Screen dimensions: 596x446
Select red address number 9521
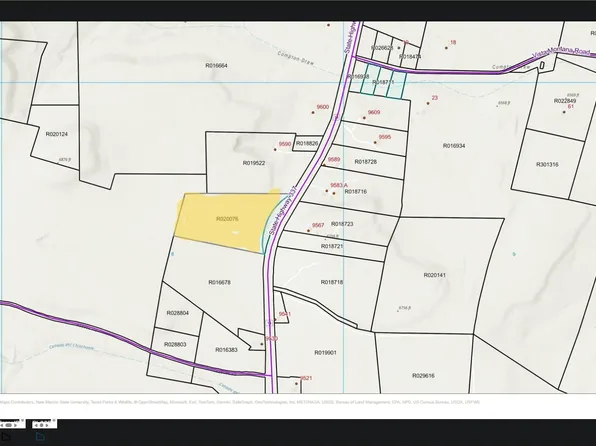pos(306,378)
